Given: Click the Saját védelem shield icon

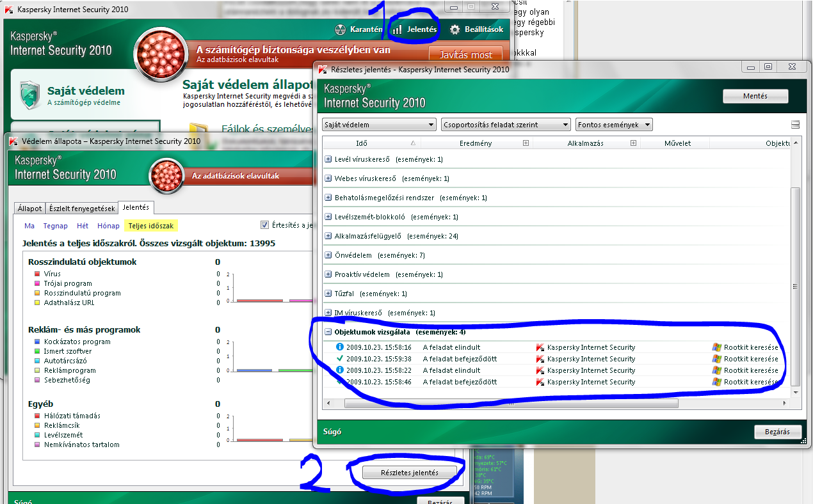Looking at the screenshot, I should tap(30, 95).
